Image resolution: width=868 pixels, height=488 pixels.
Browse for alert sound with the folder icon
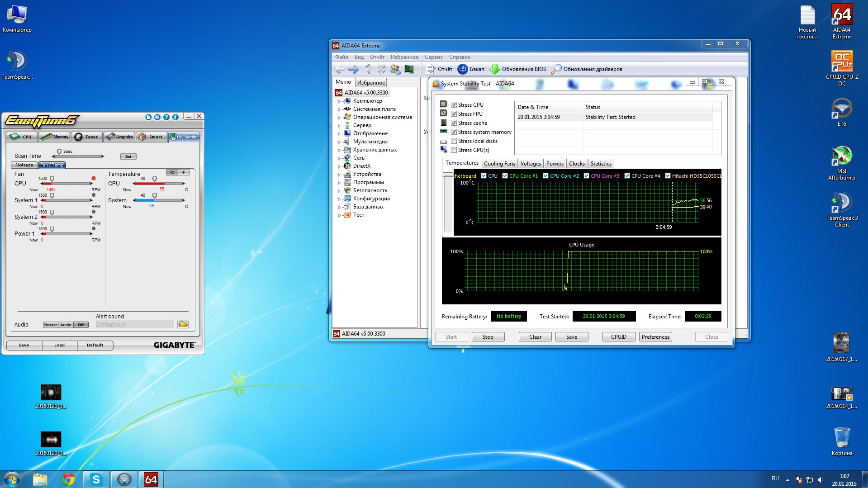point(183,324)
